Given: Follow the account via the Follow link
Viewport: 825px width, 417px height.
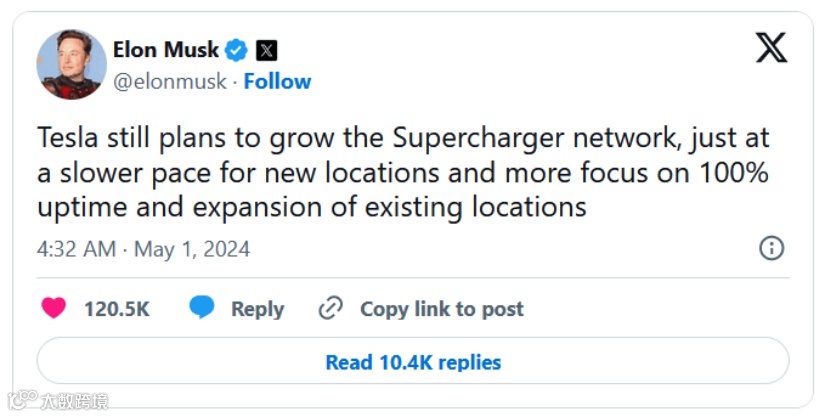Looking at the screenshot, I should pyautogui.click(x=277, y=82).
